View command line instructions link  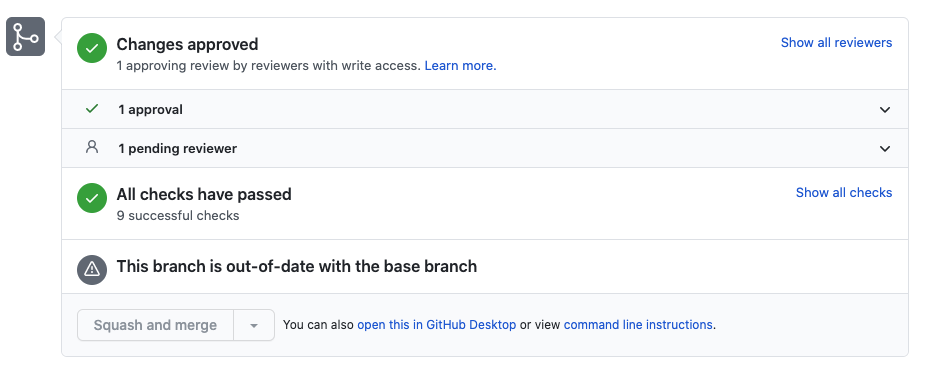(638, 325)
